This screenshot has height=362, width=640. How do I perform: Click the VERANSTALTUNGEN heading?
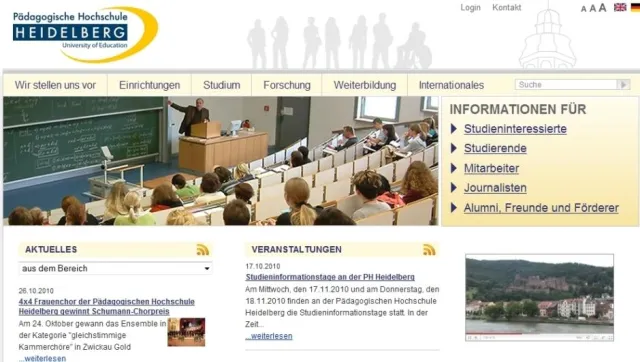(x=296, y=249)
